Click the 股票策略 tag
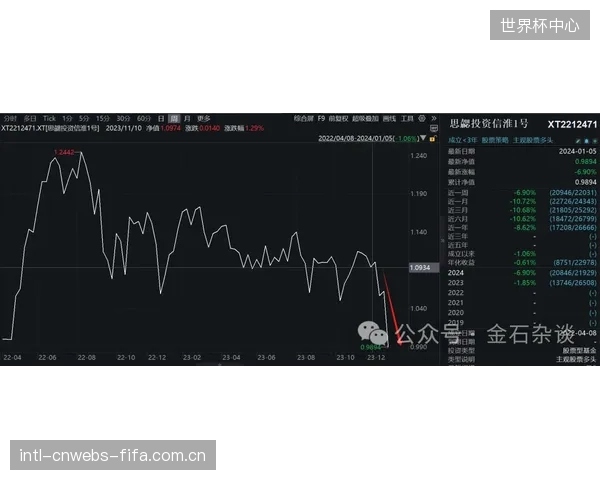This screenshot has width=600, height=480. tap(495, 140)
